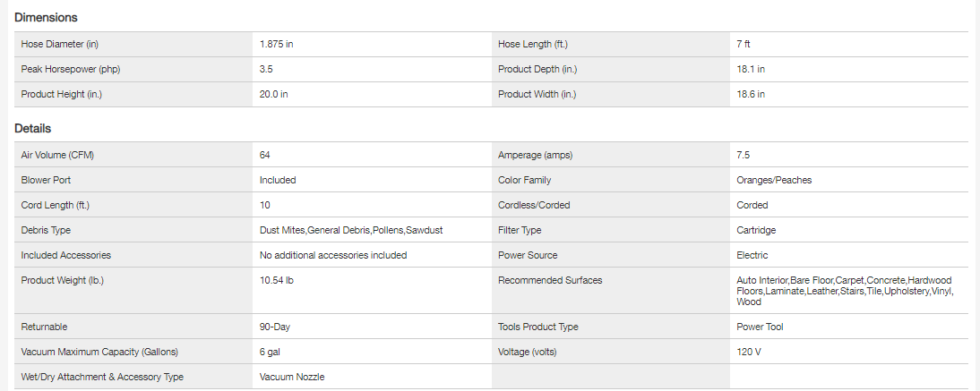Click No additional accessories included text
The image size is (980, 391).
click(x=333, y=255)
